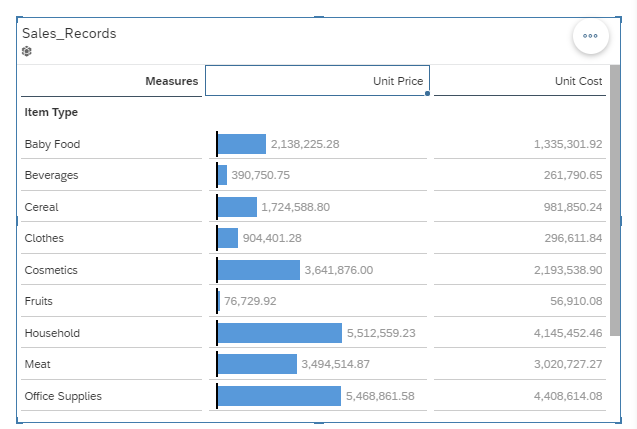Screen dimensions: 637x429
Task: Click the vertical scrollbar of the table
Action: (x=614, y=200)
